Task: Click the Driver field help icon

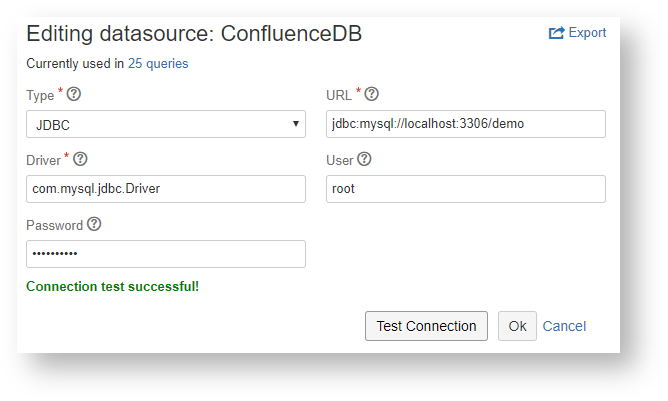Action: (x=81, y=160)
